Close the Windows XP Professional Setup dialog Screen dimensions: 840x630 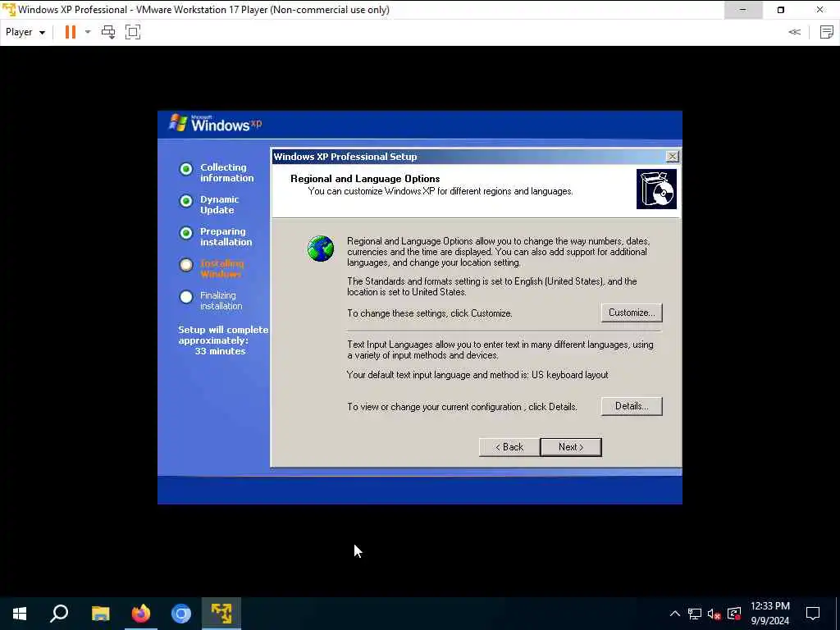tap(672, 157)
